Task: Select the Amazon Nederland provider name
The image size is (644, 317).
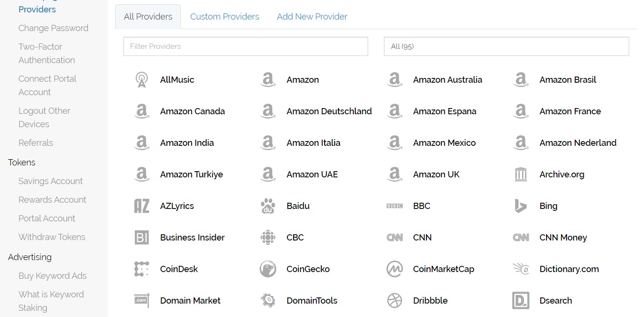Action: 578,143
